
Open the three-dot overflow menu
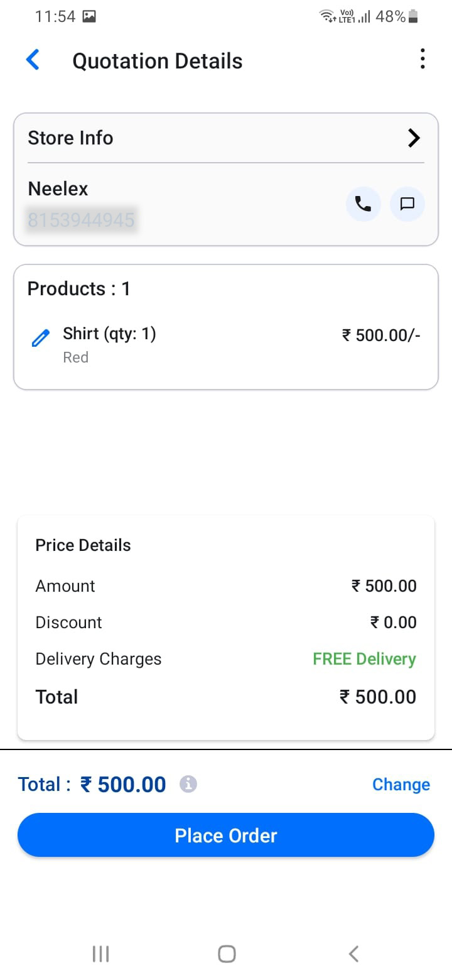coord(422,59)
